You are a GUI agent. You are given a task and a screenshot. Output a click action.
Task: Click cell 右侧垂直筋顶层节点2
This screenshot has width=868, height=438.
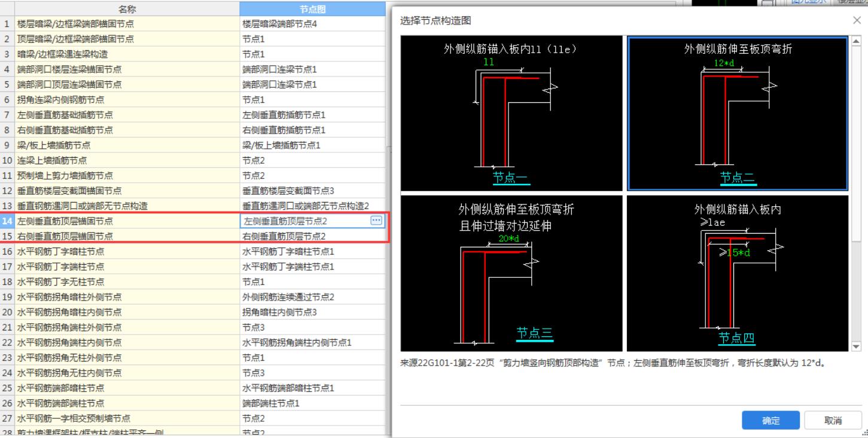pos(313,236)
